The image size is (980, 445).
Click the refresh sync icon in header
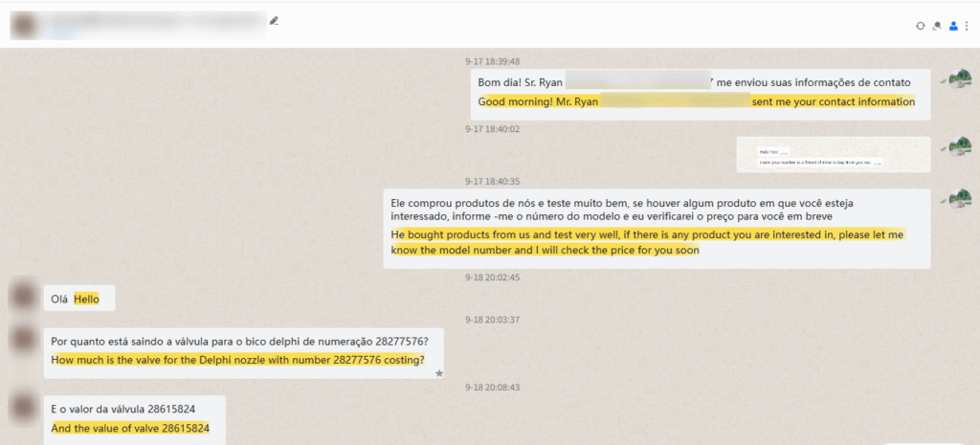pos(920,26)
